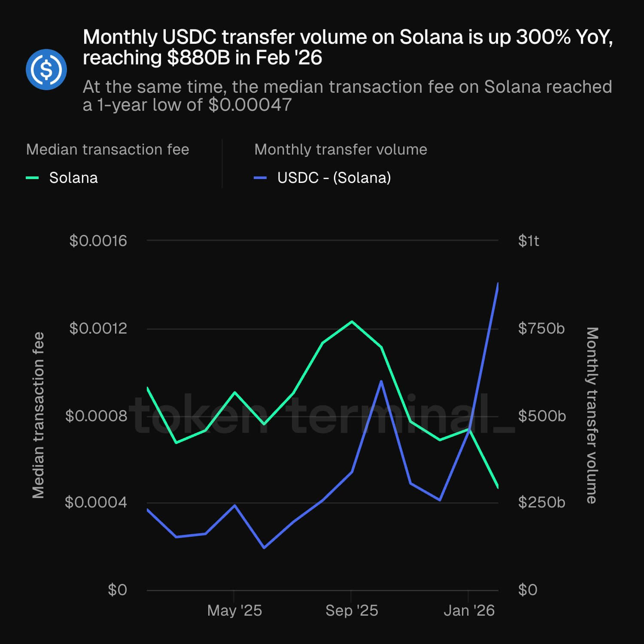Click the Monthly transfer volume legend heading
The height and width of the screenshot is (644, 644).
pyautogui.click(x=341, y=149)
